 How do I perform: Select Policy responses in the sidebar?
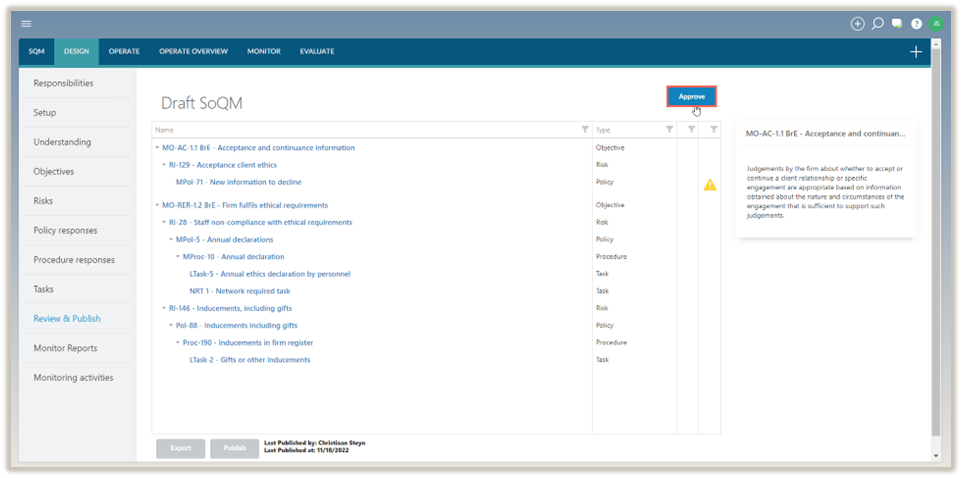(65, 230)
